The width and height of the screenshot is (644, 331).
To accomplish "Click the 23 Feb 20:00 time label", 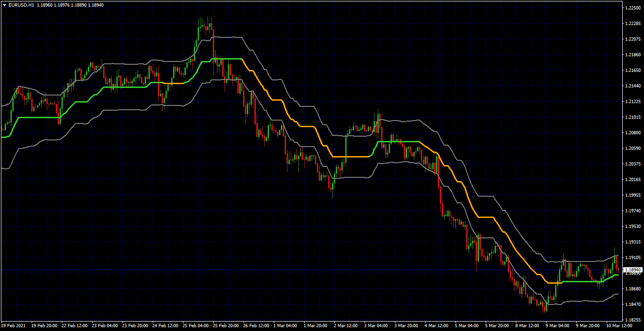I will [135, 326].
